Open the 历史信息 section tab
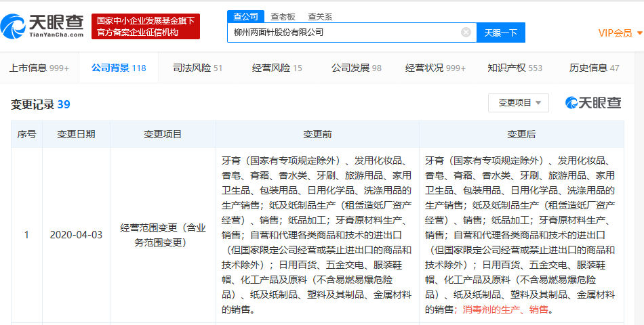Viewport: 644px width, 325px height. click(x=595, y=68)
